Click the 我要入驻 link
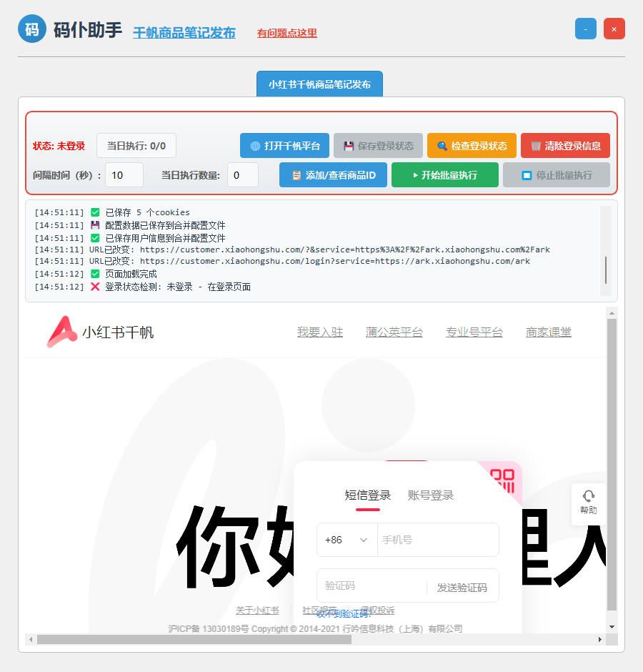Screen dimensions: 643x672 tap(319, 331)
